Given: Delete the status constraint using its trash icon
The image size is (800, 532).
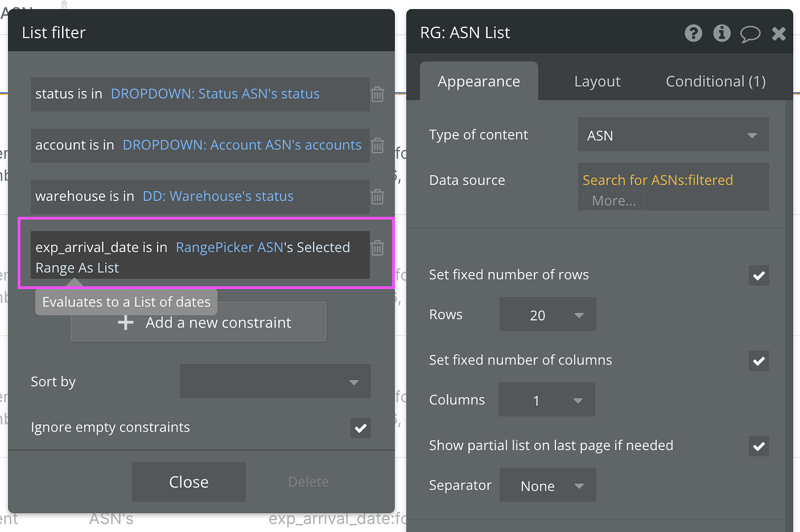Looking at the screenshot, I should click(x=377, y=94).
